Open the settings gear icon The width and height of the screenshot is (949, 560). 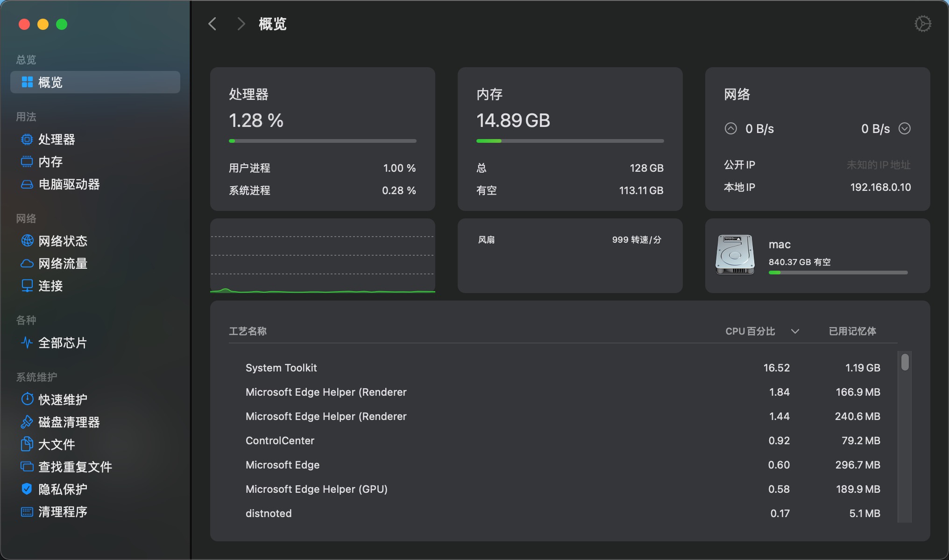point(922,24)
